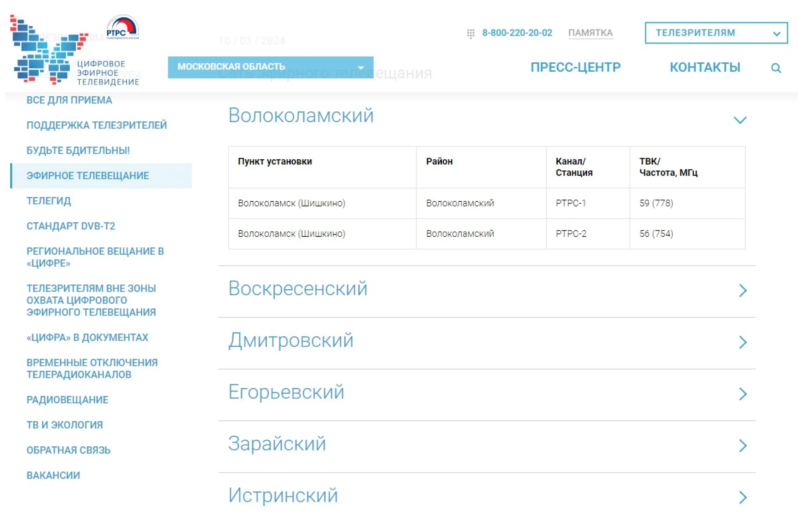Viewport: 798px width, 532px height.
Task: Click the phone keypad dots icon
Action: coord(471,33)
